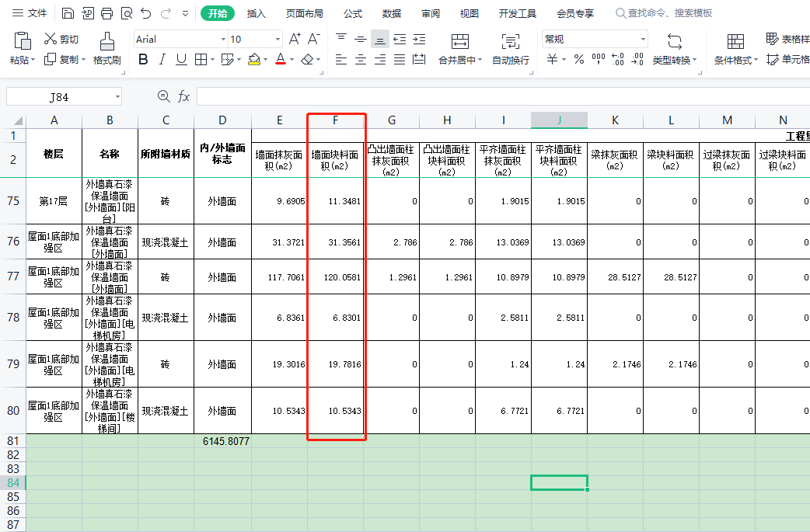Increase decimal places
The width and height of the screenshot is (810, 532).
(x=618, y=59)
